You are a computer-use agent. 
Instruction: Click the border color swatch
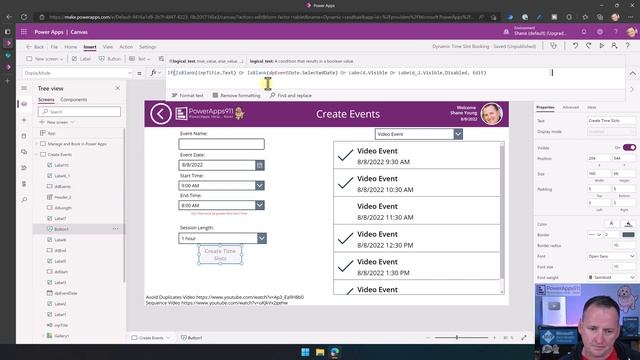[628, 235]
